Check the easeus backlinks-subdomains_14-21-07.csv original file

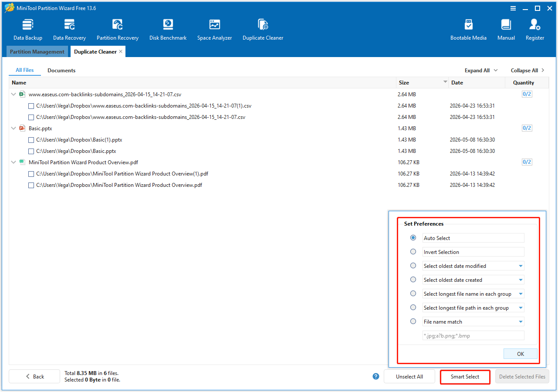(x=31, y=117)
